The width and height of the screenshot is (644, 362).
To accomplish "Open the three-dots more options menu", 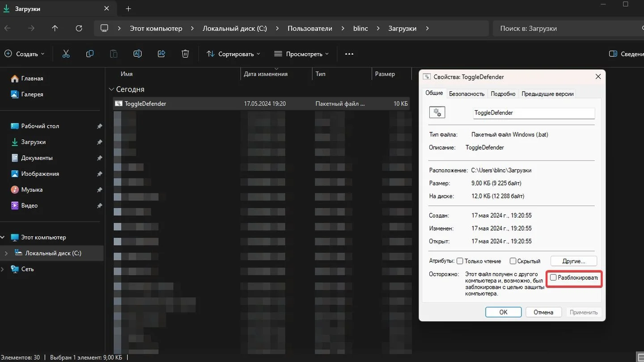I will click(349, 54).
